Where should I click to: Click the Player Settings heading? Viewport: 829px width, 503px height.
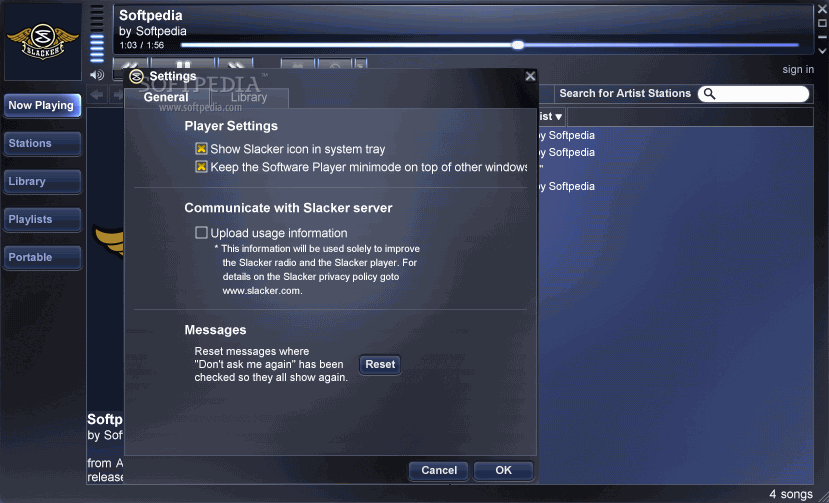pos(231,126)
